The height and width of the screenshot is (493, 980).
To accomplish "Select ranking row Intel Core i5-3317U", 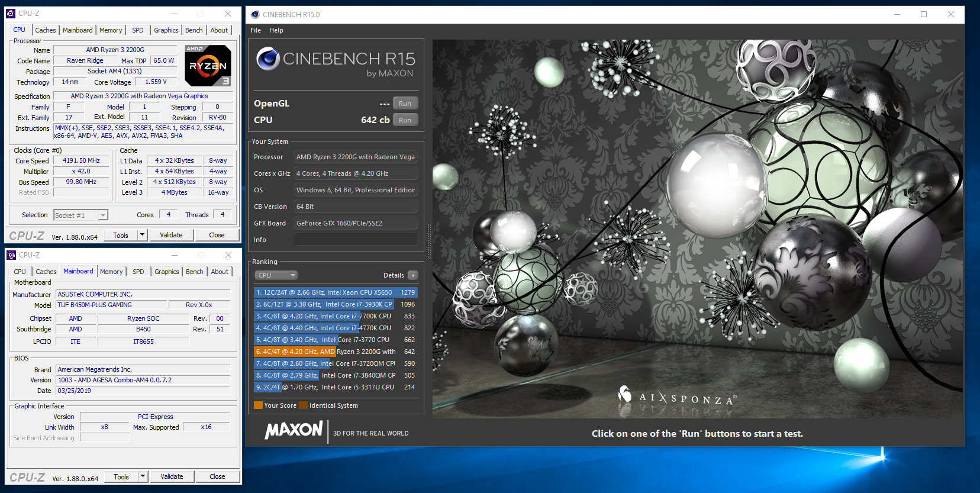I will coord(336,387).
